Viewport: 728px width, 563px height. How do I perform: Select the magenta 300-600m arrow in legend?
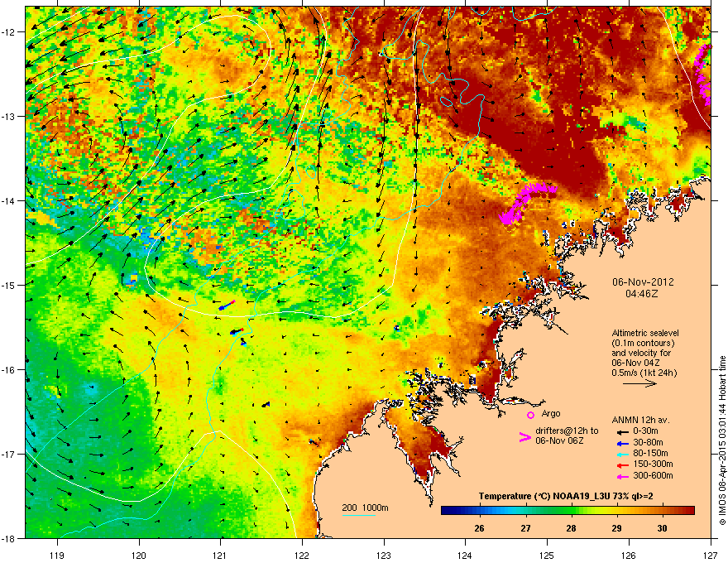coord(623,477)
